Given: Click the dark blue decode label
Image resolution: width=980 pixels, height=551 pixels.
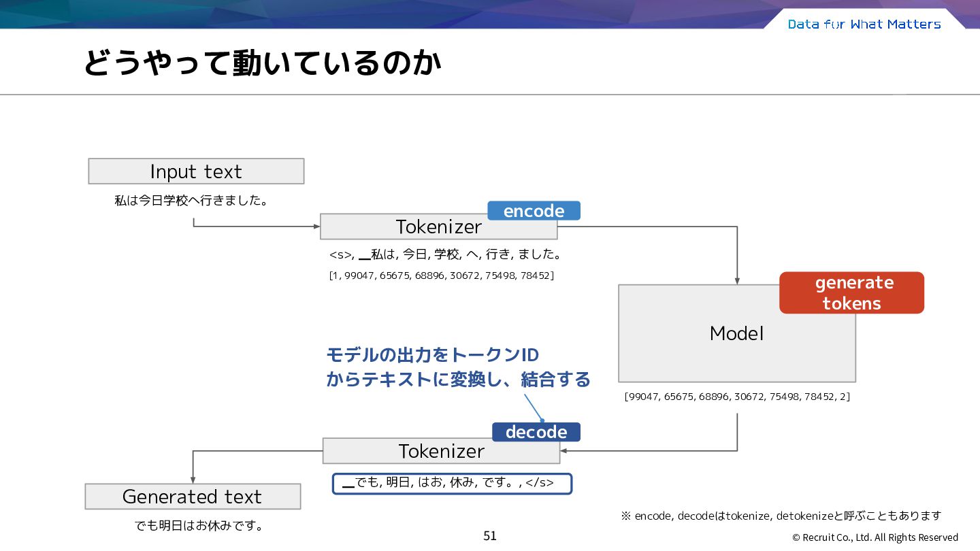Looking at the screenshot, I should point(536,432).
